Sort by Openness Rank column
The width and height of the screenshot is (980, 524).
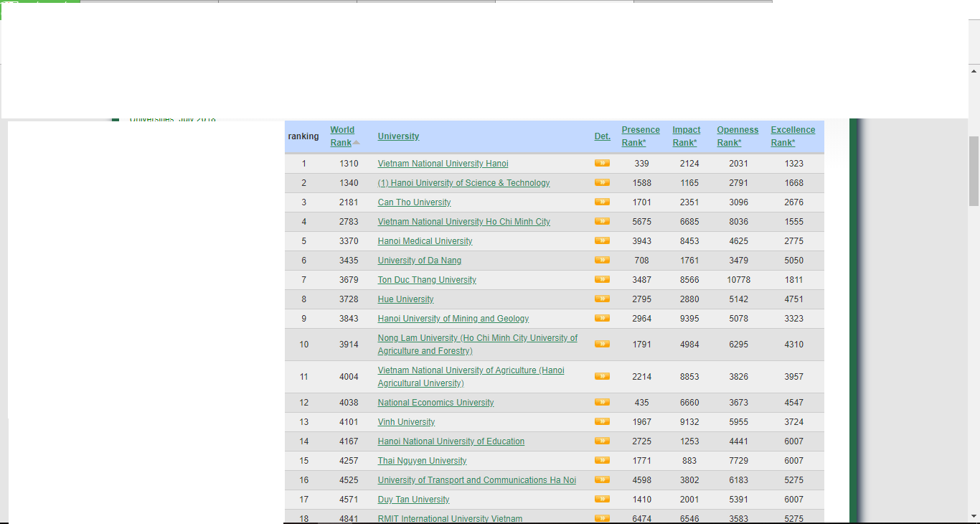pos(738,136)
